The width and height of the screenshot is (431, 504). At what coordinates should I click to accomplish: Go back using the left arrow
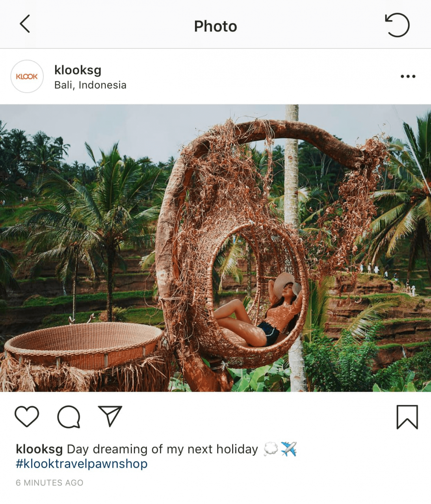coord(25,24)
